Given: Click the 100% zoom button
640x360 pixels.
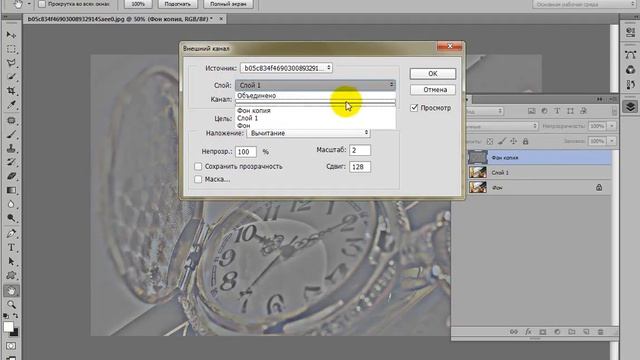Looking at the screenshot, I should (x=138, y=4).
